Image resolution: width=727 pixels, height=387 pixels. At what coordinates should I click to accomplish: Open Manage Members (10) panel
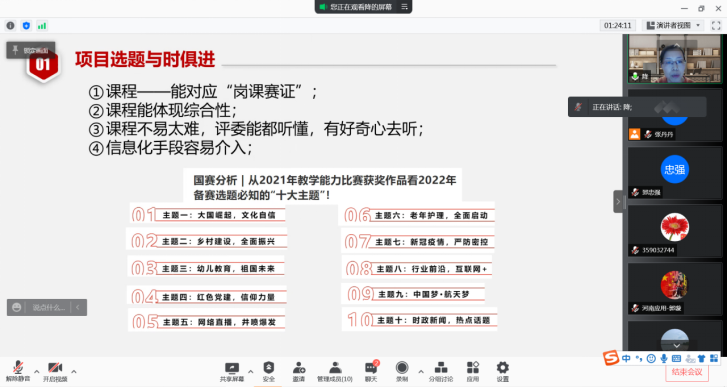tap(335, 371)
